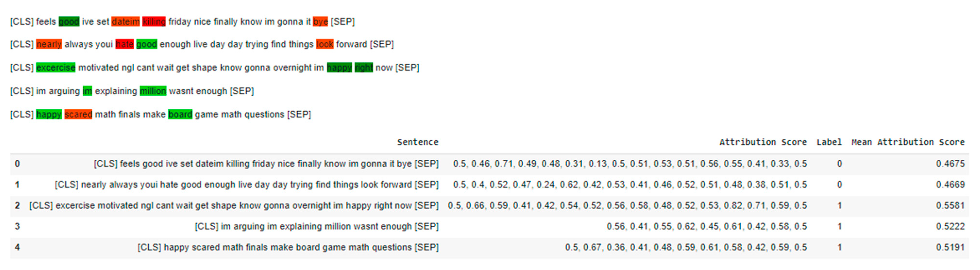This screenshot has height=270, width=980.
Task: Click the "Sentence" column header
Action: (417, 142)
